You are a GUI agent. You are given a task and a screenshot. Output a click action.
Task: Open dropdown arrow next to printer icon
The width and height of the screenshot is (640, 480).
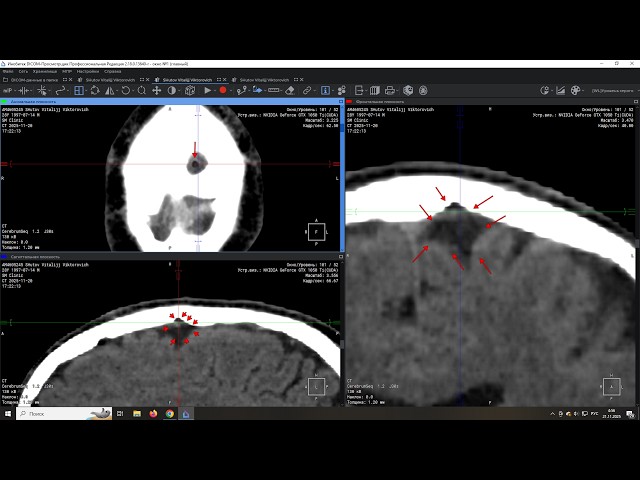397,91
